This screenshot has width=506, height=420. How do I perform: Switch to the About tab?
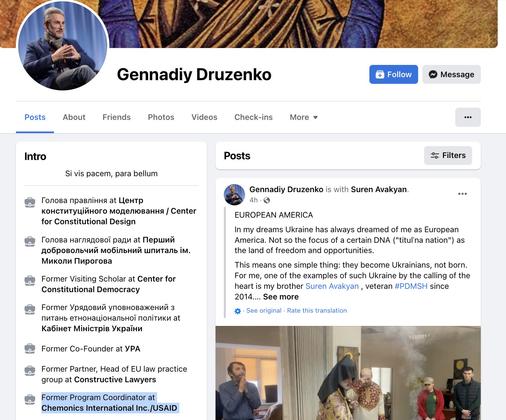click(74, 117)
